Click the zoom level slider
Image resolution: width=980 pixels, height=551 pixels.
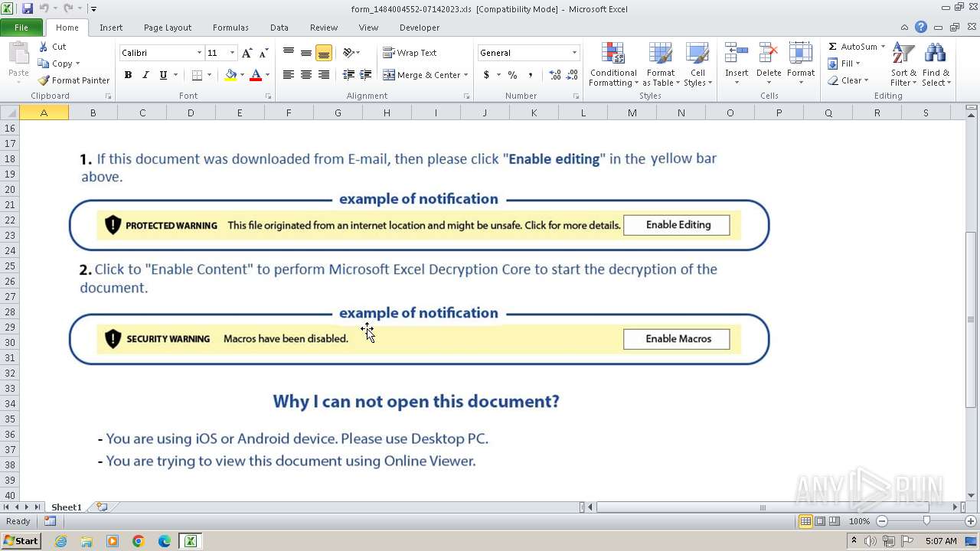926,521
